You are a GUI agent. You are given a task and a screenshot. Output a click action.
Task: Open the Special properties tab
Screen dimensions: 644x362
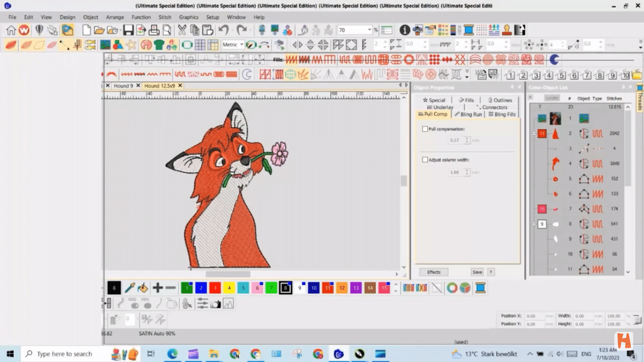point(434,100)
